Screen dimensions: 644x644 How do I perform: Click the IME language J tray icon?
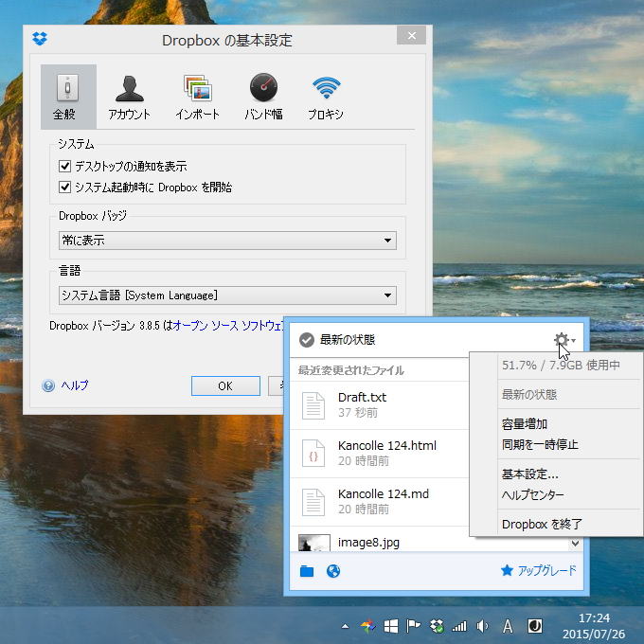click(535, 626)
